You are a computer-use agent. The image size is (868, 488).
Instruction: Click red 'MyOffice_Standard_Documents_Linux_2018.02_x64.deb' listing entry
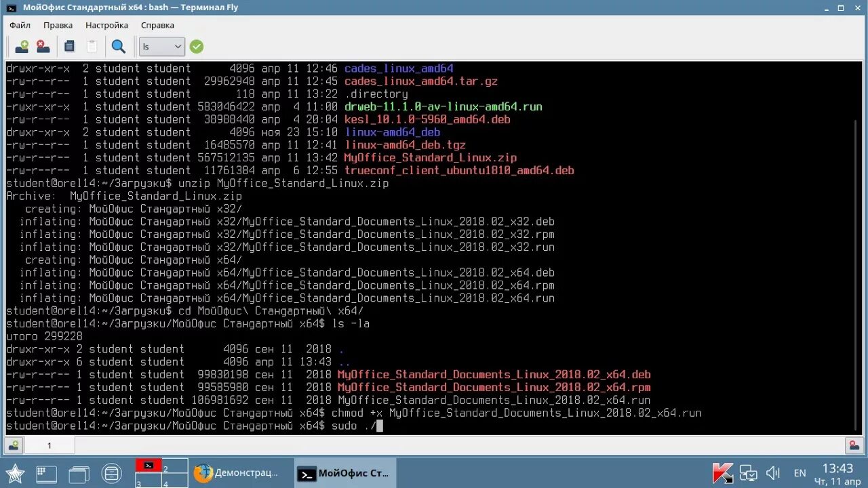pyautogui.click(x=494, y=375)
